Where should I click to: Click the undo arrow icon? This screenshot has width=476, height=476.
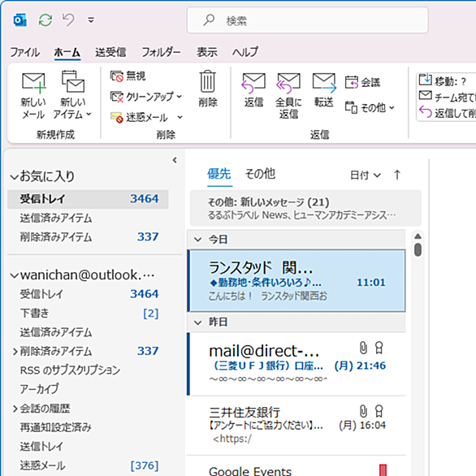click(68, 20)
